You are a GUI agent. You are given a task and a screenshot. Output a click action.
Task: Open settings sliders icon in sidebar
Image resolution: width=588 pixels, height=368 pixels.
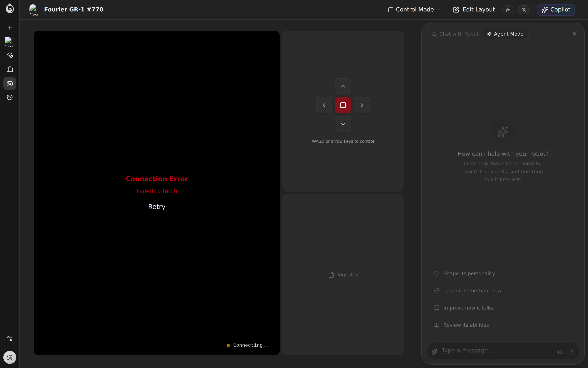pos(10,339)
